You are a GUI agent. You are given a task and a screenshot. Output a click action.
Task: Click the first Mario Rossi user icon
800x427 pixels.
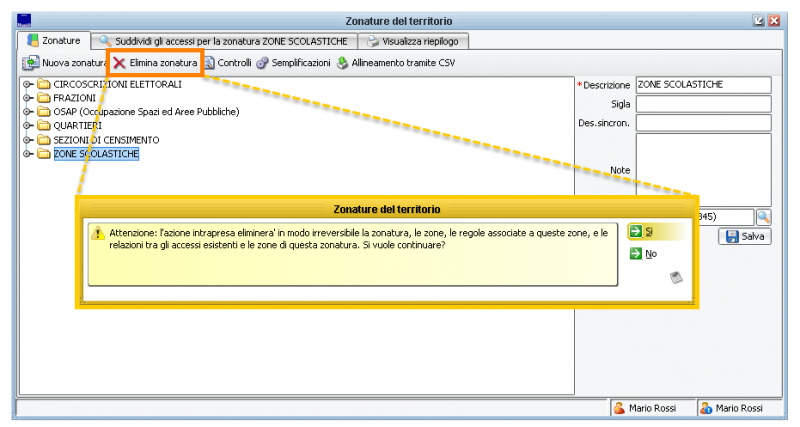[619, 408]
